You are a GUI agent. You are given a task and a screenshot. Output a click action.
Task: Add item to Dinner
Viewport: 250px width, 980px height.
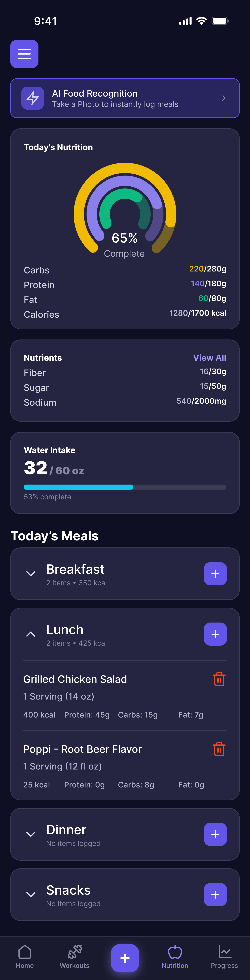click(x=215, y=834)
